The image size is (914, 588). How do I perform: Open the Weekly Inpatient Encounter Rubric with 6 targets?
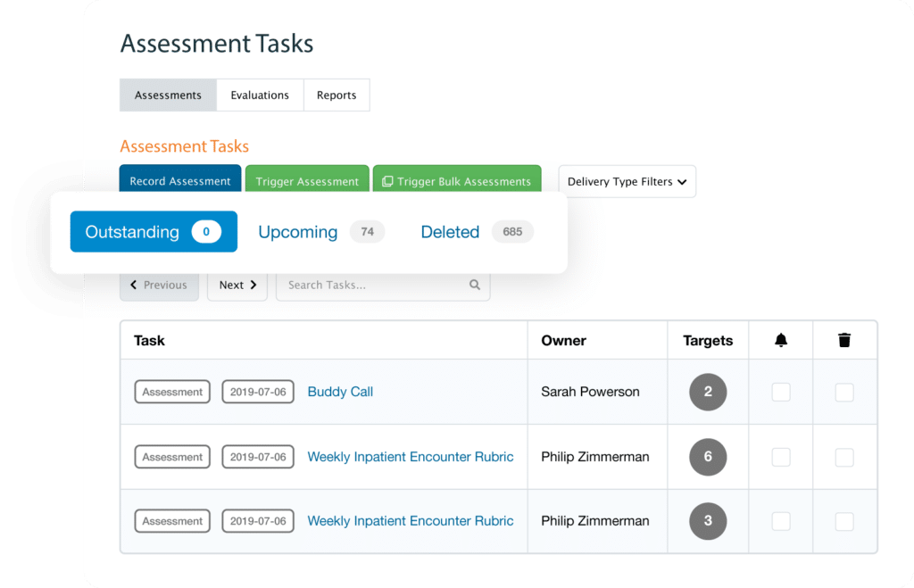coord(411,457)
